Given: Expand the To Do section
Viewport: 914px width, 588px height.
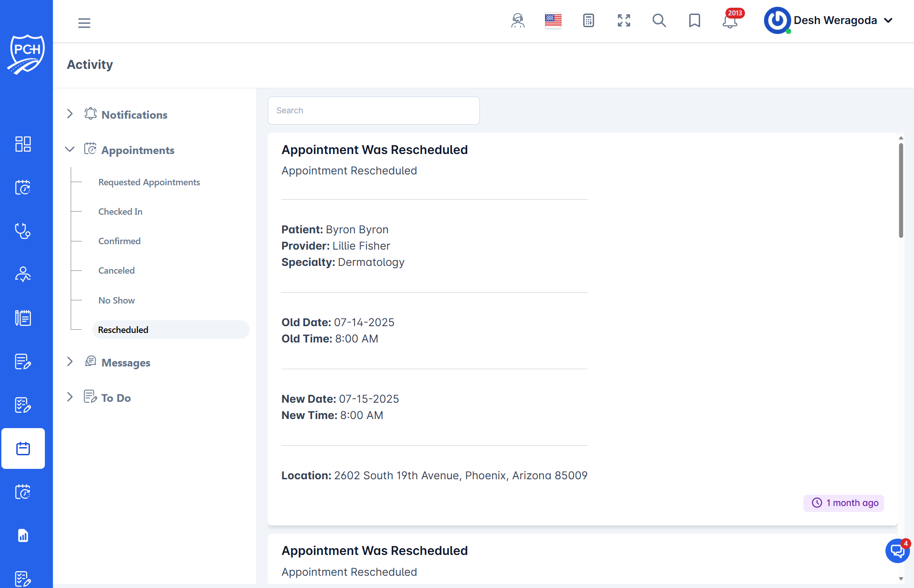Looking at the screenshot, I should coord(70,397).
